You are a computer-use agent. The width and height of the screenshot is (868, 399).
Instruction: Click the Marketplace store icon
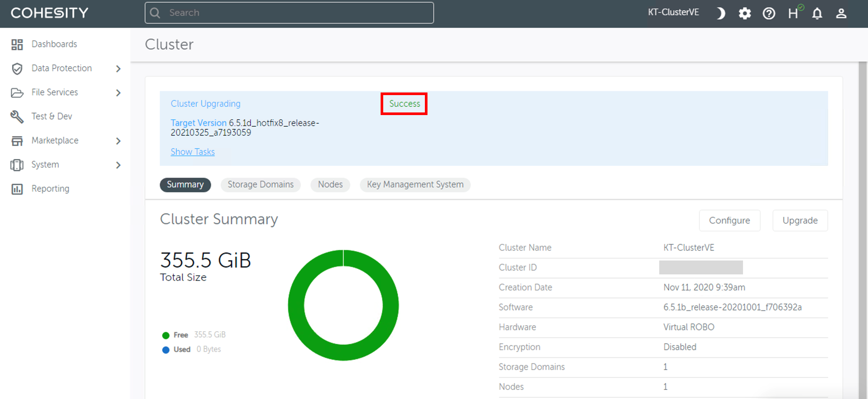click(x=17, y=141)
